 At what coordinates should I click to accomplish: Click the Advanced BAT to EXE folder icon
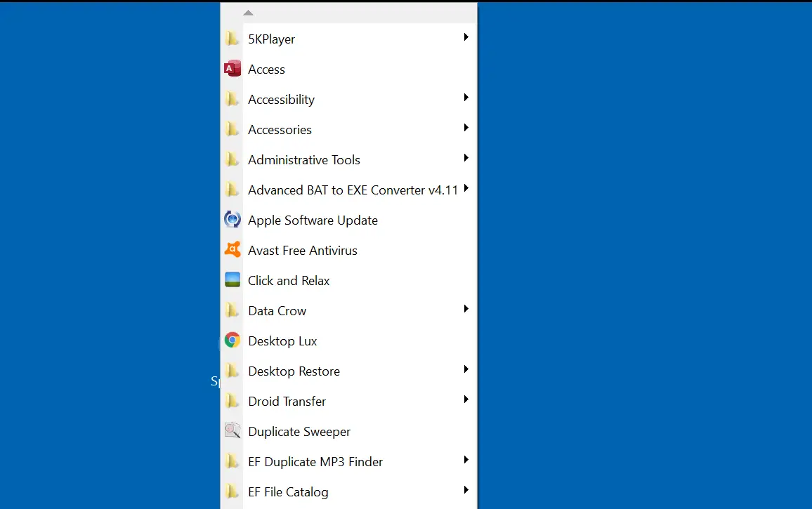[x=232, y=190]
